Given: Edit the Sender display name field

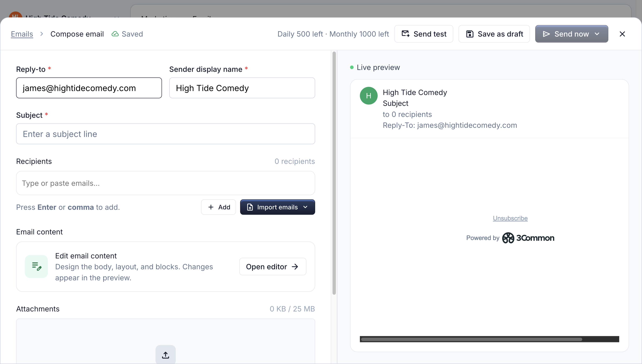Looking at the screenshot, I should point(242,88).
